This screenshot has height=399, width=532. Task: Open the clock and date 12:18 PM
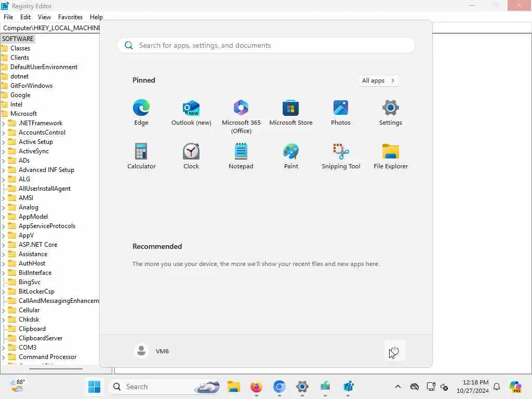tap(472, 387)
